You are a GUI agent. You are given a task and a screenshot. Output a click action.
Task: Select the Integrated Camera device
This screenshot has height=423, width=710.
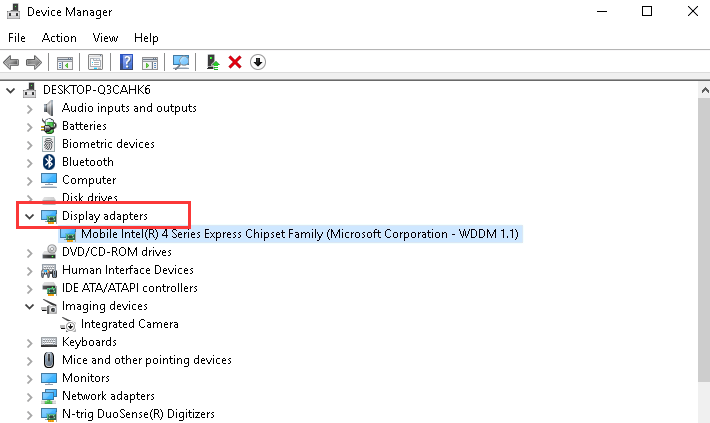click(x=129, y=324)
